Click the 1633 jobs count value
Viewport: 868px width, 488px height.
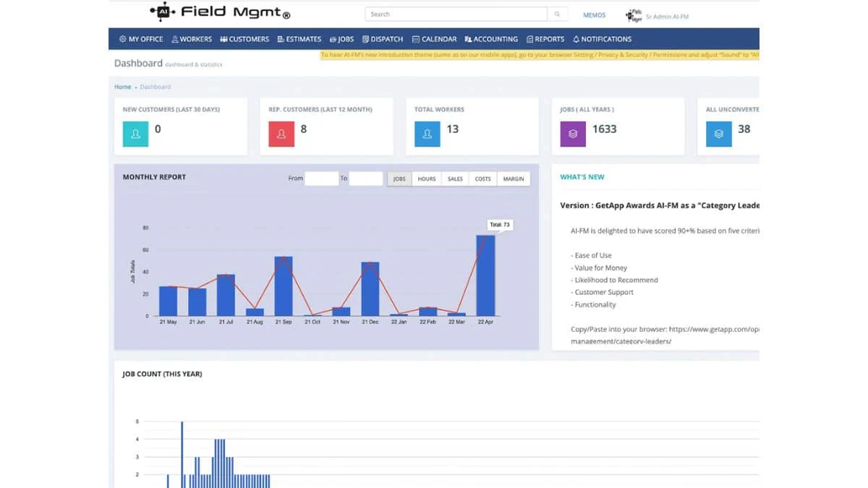coord(605,129)
